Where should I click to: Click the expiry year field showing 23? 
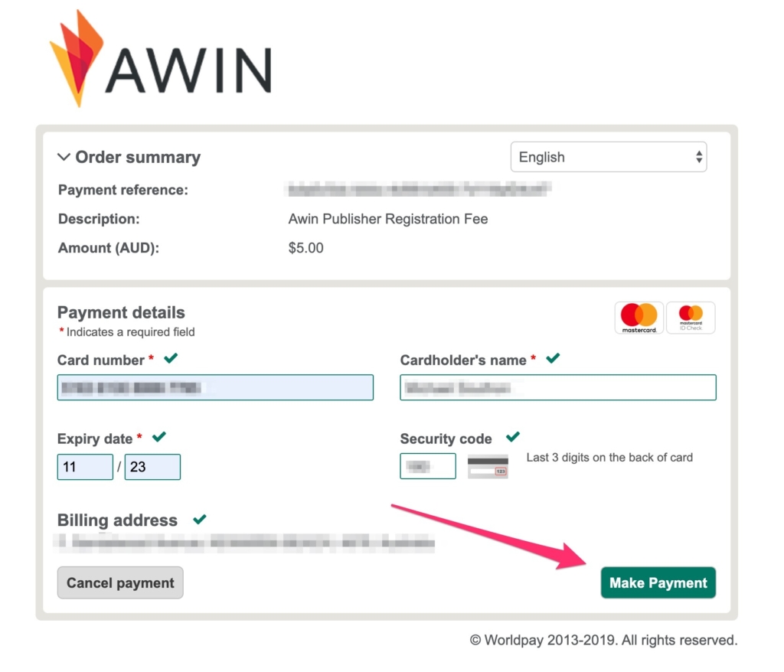tap(152, 467)
